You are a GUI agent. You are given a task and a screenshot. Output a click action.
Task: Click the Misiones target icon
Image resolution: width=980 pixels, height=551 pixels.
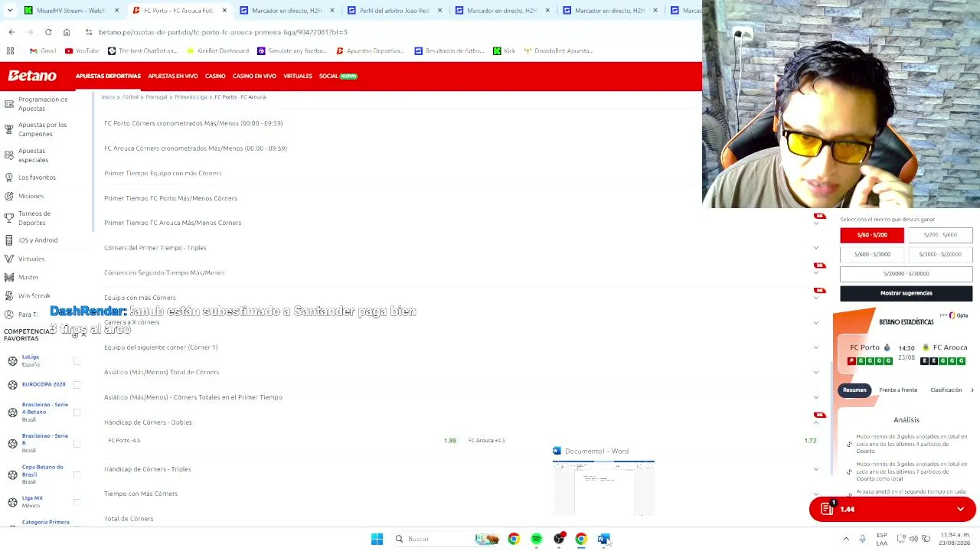[9, 196]
